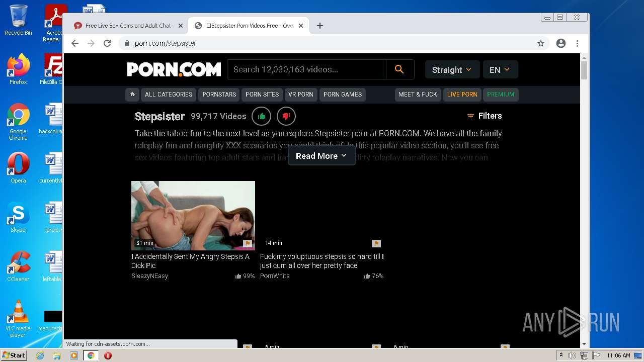Click the orange search magnifier button
This screenshot has width=644, height=362.
[x=399, y=69]
